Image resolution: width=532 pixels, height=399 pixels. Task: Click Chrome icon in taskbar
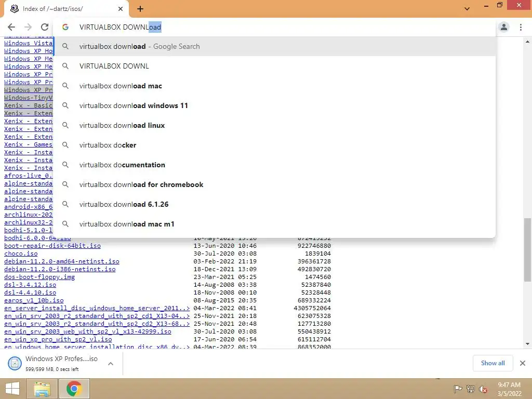(x=74, y=389)
